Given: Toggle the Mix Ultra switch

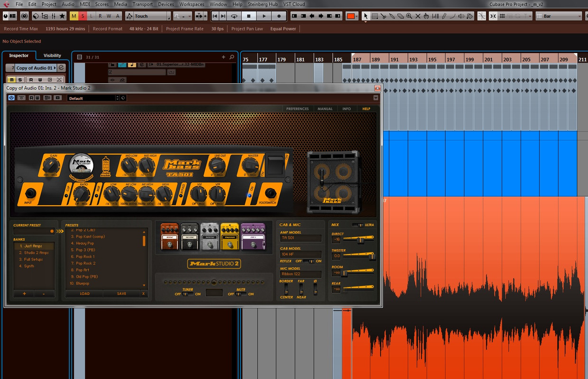Looking at the screenshot, I should tap(358, 225).
